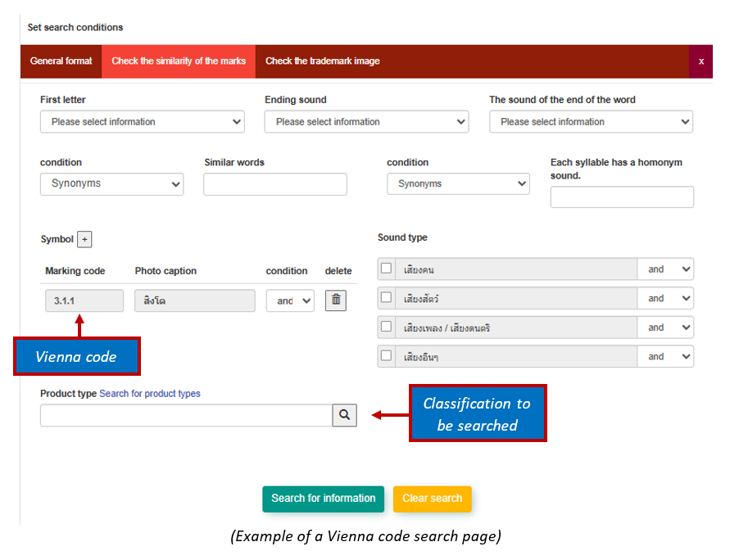Open the Check the trademark image tab
The height and width of the screenshot is (560, 730).
point(322,61)
